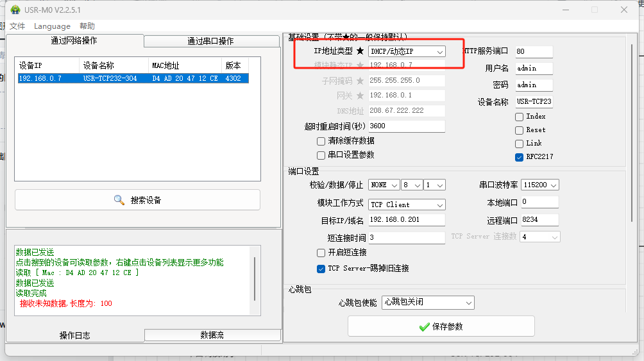
Task: Toggle 清除缓存数据 checkbox
Action: [321, 141]
